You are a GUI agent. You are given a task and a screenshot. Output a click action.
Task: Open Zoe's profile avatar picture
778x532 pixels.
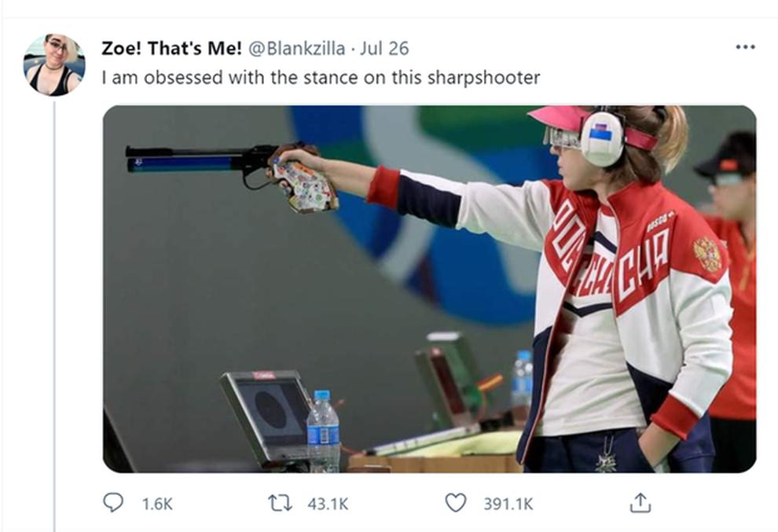tap(54, 64)
